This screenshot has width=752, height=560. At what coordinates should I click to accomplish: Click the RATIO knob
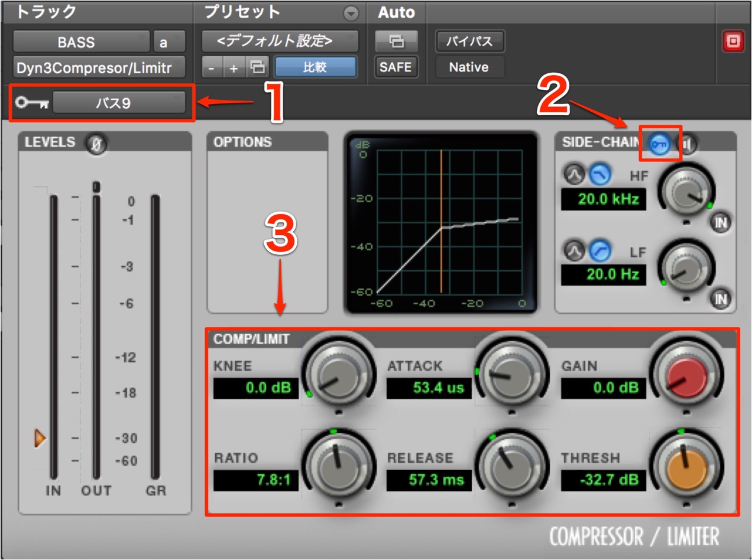[x=339, y=468]
